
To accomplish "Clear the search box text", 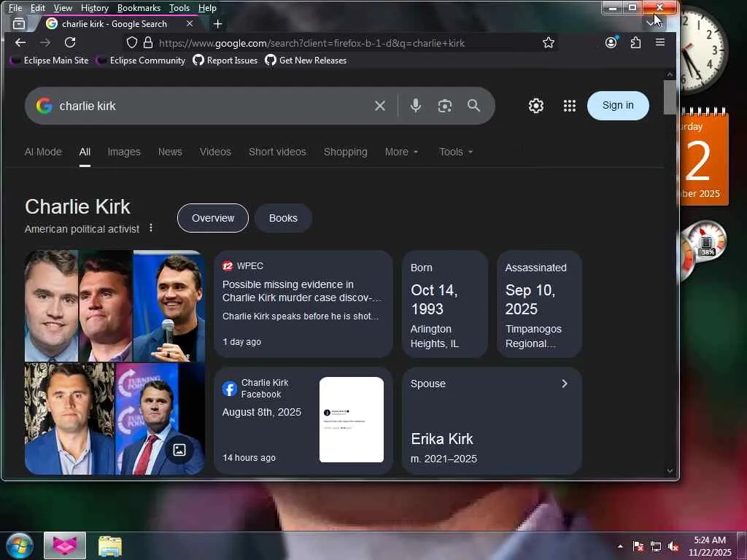I will 379,106.
